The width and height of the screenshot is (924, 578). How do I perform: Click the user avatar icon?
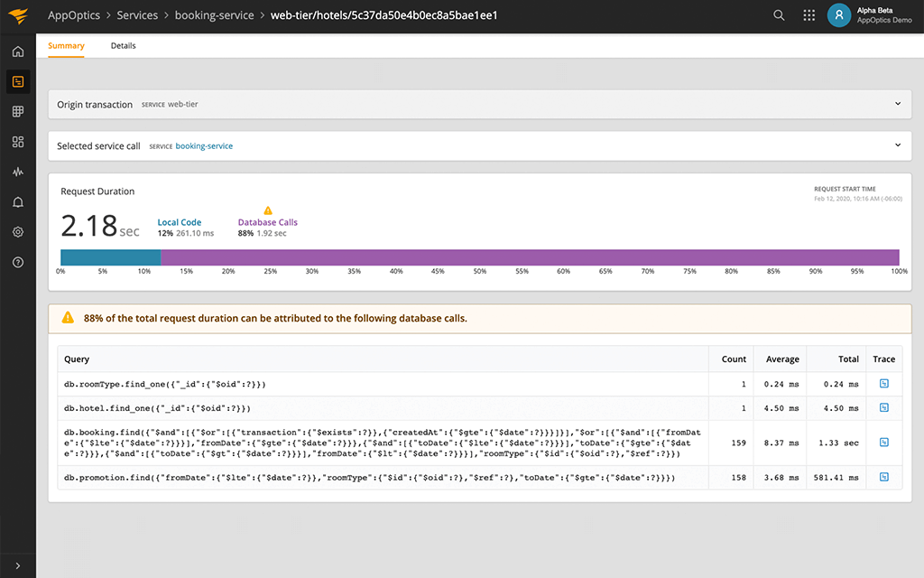(x=839, y=15)
